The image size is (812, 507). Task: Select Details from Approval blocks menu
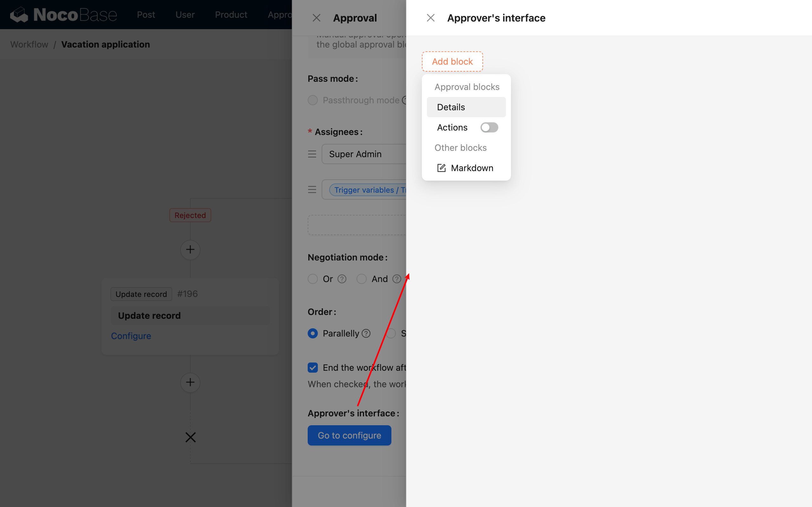(451, 107)
